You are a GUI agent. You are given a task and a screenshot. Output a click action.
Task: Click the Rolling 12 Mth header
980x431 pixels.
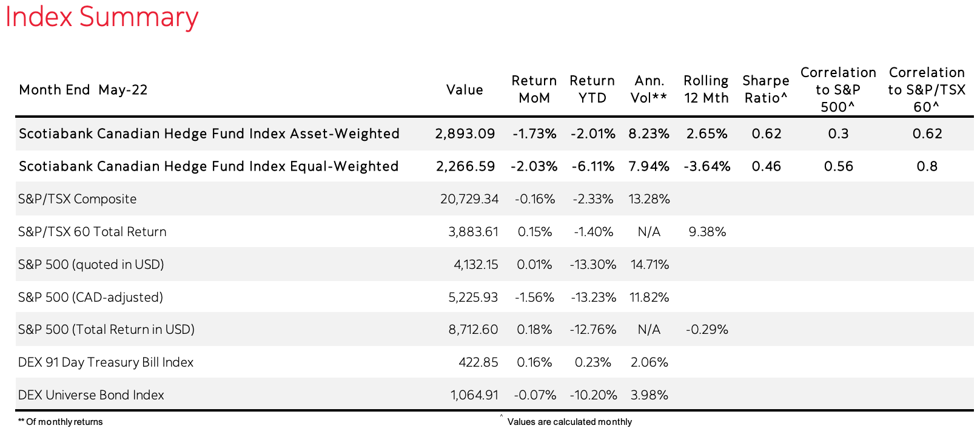706,89
